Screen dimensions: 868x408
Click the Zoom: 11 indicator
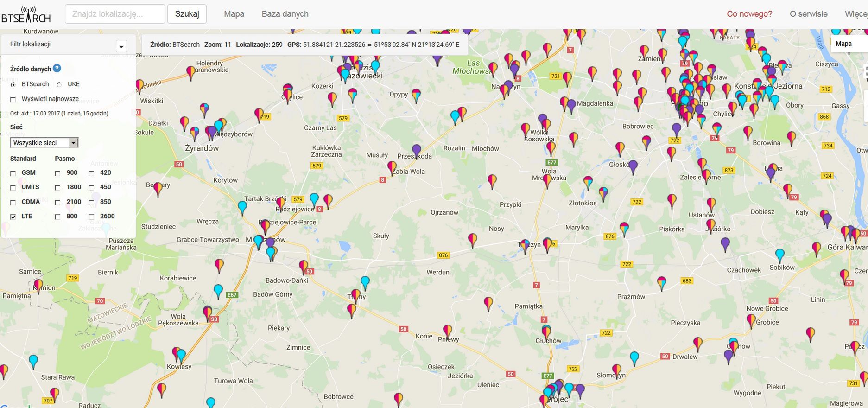[x=218, y=45]
